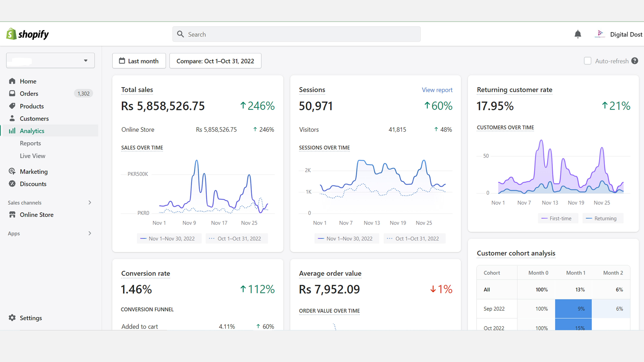644x362 pixels.
Task: Open Settings gear icon
Action: tap(12, 318)
